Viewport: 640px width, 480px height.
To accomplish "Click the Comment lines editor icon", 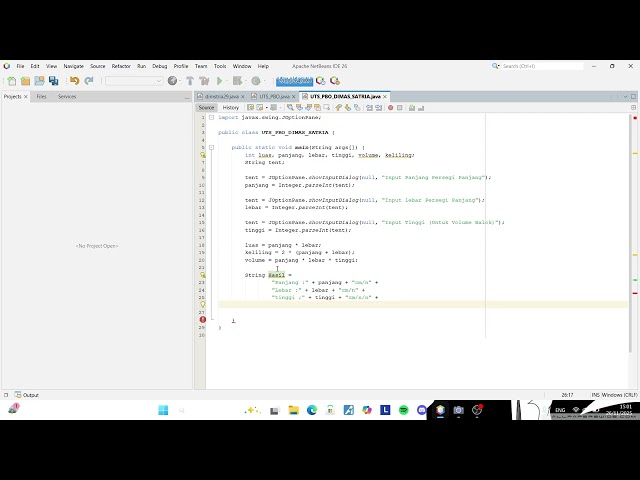I will click(412, 108).
